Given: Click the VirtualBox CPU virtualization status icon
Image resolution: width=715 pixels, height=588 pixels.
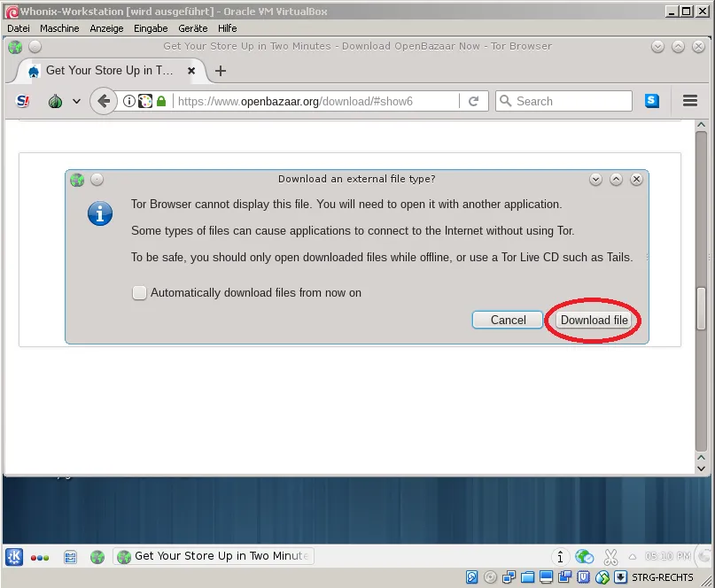Looking at the screenshot, I should tap(583, 577).
